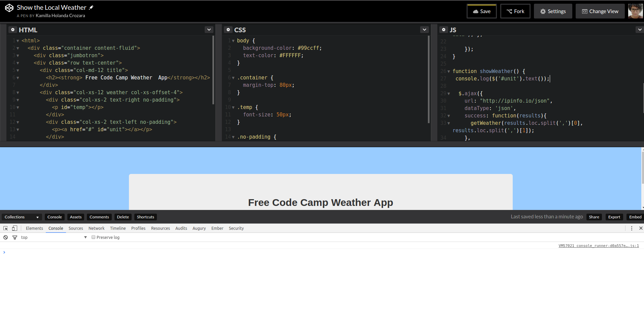This screenshot has height=324, width=644.
Task: Expand the JS panel dropdown chevron
Action: [640, 30]
